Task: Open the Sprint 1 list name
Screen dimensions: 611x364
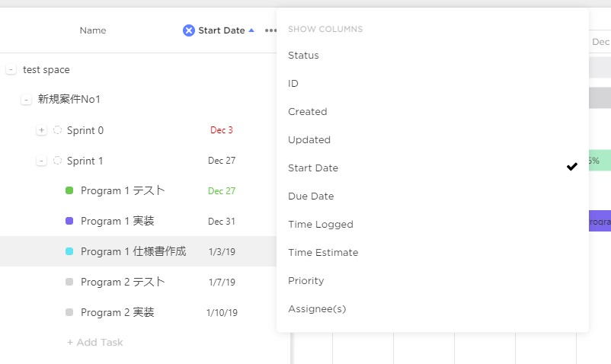Action: [x=85, y=161]
